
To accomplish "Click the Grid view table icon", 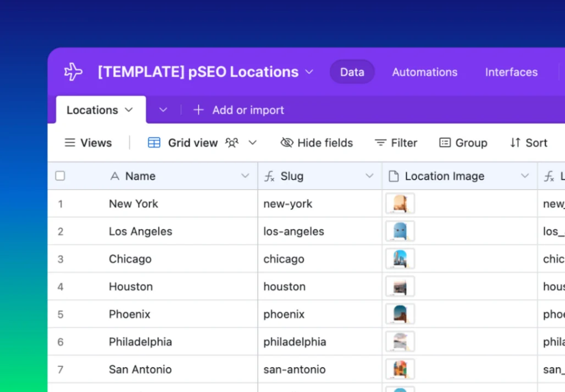I will 154,143.
